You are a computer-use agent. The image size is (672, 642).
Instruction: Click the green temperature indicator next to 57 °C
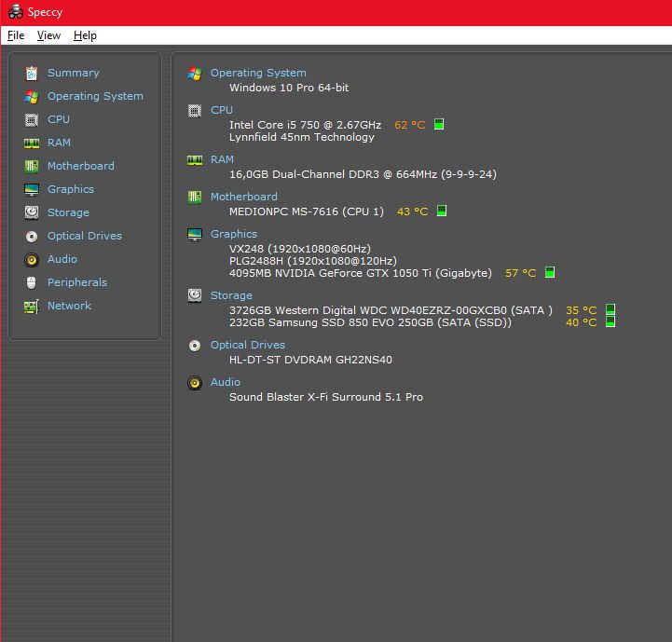tap(550, 272)
